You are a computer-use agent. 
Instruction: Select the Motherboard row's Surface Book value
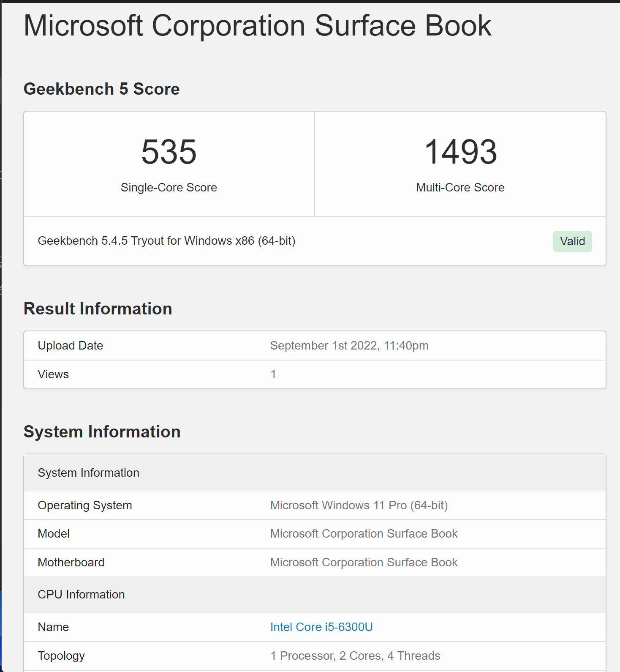(x=364, y=562)
